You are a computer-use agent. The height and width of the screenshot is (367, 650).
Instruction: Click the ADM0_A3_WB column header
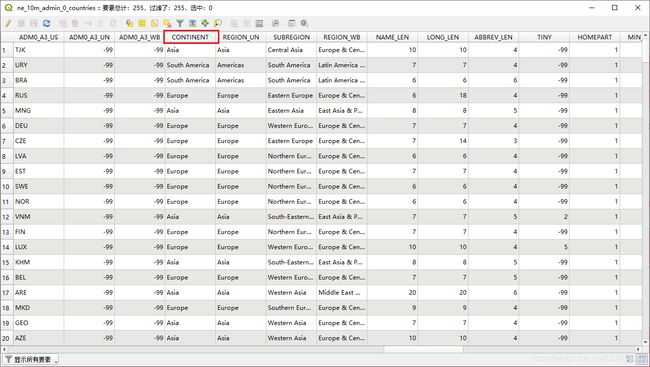click(140, 37)
